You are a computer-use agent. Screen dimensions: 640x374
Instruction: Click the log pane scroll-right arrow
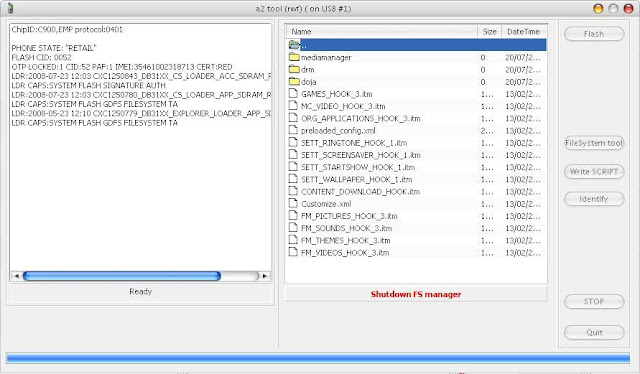pos(264,276)
